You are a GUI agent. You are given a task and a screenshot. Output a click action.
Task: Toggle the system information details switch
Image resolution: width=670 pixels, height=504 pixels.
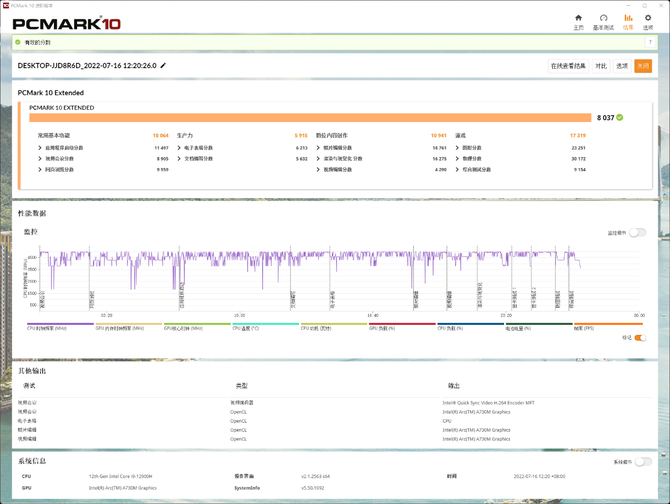coord(642,462)
